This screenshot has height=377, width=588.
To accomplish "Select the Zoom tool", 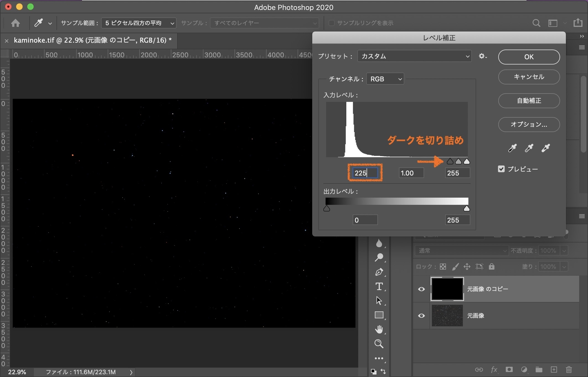I will [x=379, y=344].
